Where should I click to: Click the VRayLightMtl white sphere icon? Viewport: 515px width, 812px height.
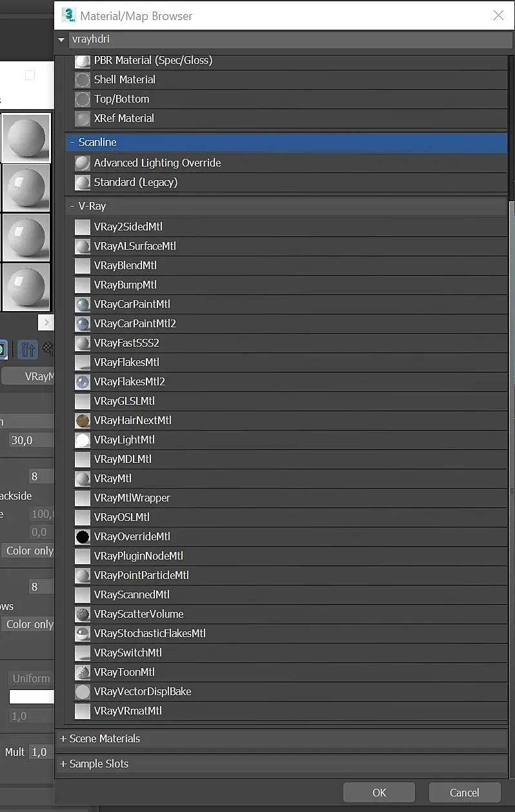pyautogui.click(x=83, y=440)
